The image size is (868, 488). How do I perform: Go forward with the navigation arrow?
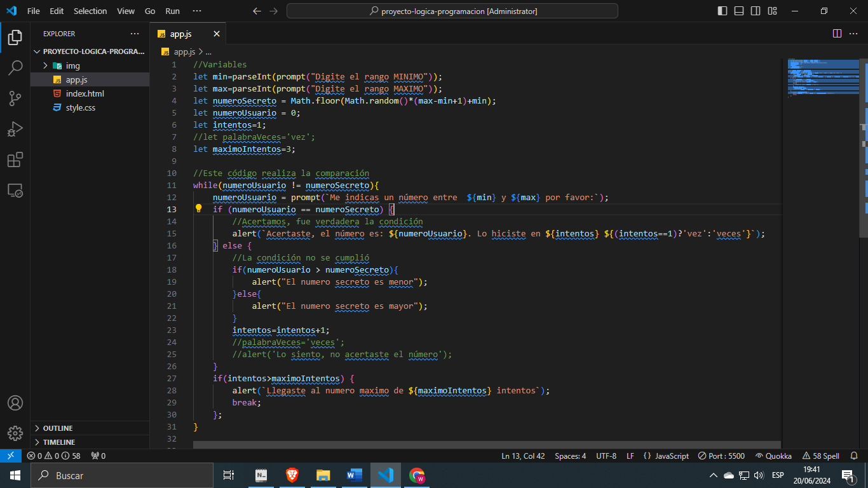tap(274, 11)
